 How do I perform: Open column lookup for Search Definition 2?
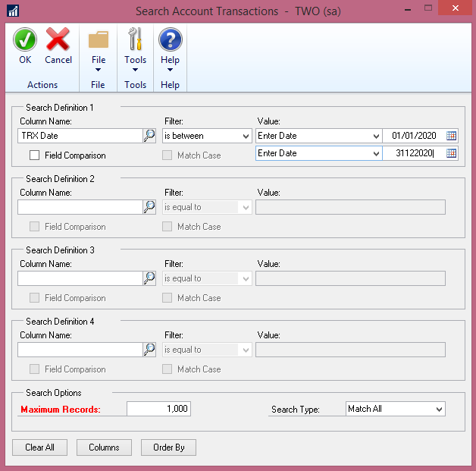click(149, 207)
